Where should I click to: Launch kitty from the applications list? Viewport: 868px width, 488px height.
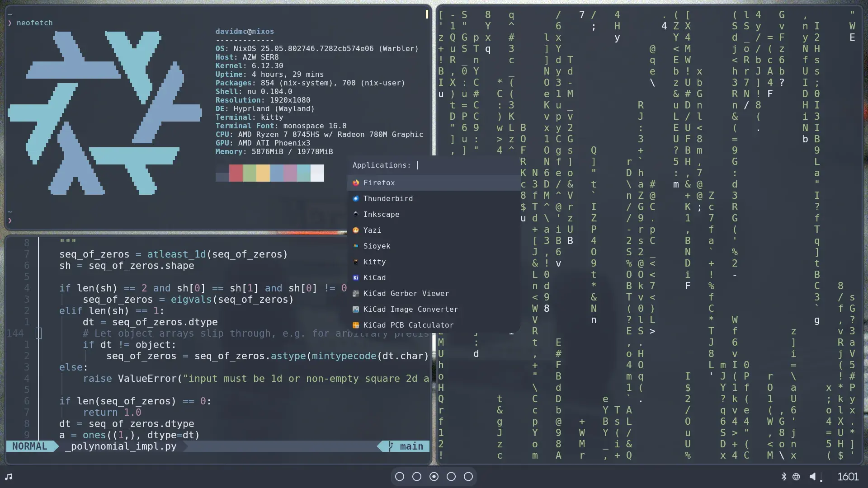tap(374, 262)
